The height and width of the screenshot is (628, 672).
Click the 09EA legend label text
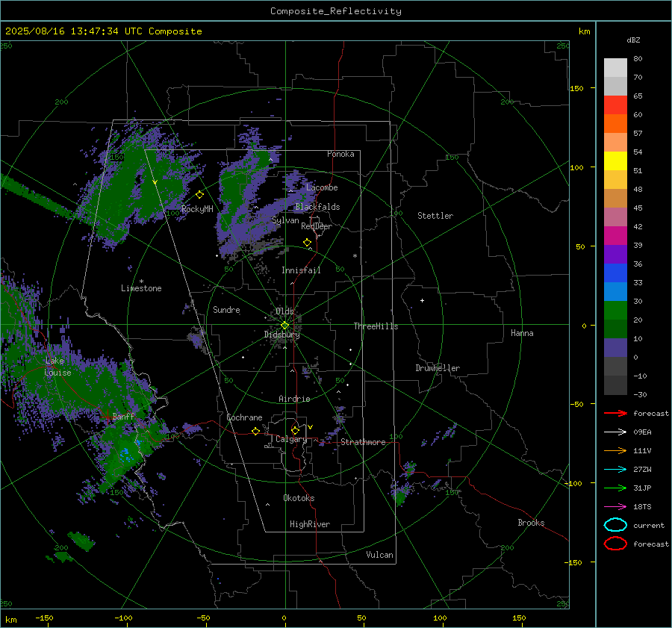tap(642, 432)
